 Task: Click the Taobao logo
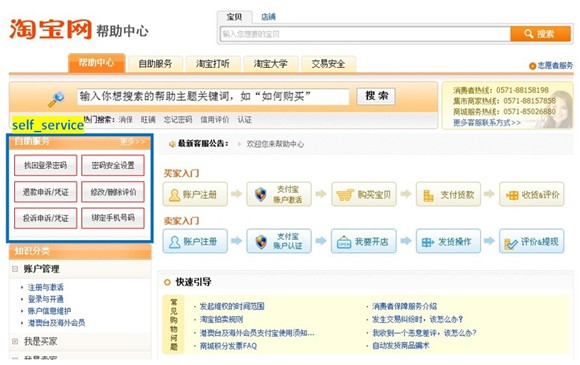[50, 29]
